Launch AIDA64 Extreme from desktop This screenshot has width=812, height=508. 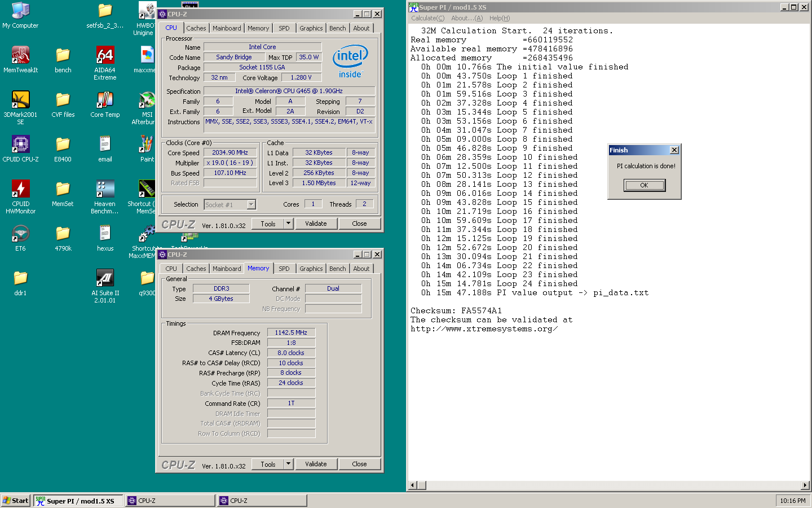pyautogui.click(x=105, y=63)
